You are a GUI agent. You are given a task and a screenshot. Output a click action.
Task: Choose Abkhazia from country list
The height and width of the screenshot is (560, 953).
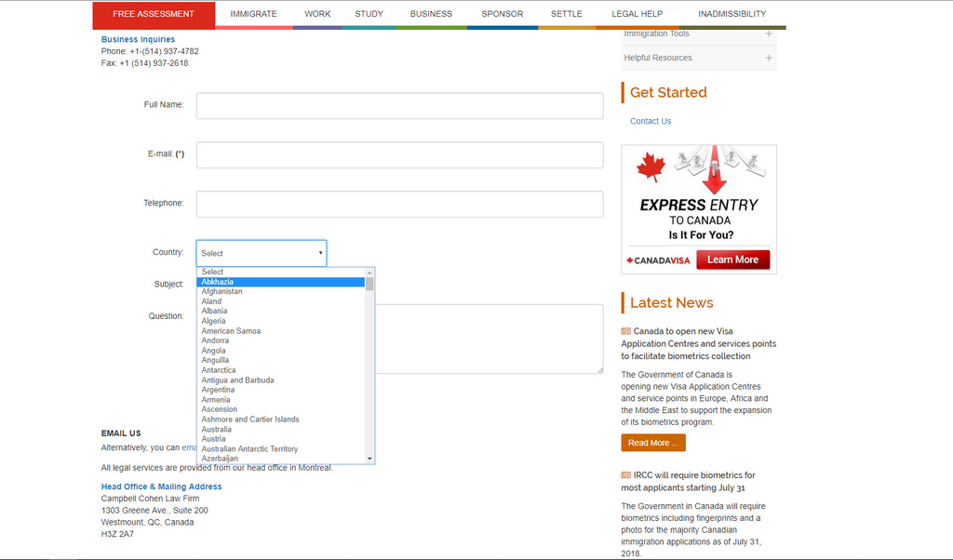pyautogui.click(x=281, y=282)
